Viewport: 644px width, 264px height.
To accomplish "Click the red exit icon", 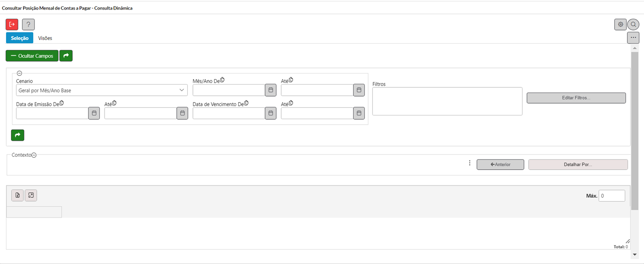I will 12,24.
